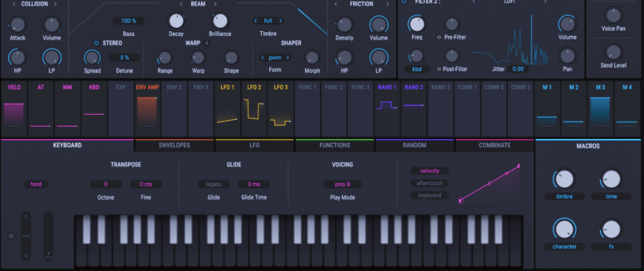Open the FUNCTIONS tab
Image resolution: width=644 pixels, height=271 pixels.
coord(334,145)
